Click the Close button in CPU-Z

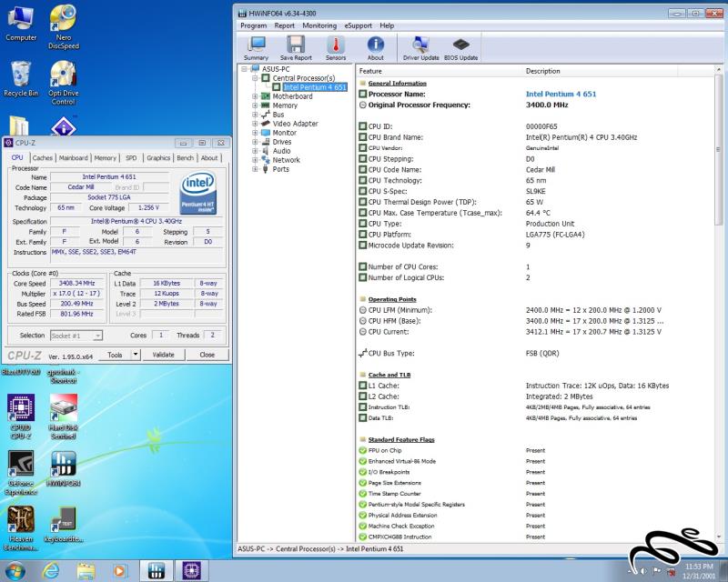click(207, 355)
